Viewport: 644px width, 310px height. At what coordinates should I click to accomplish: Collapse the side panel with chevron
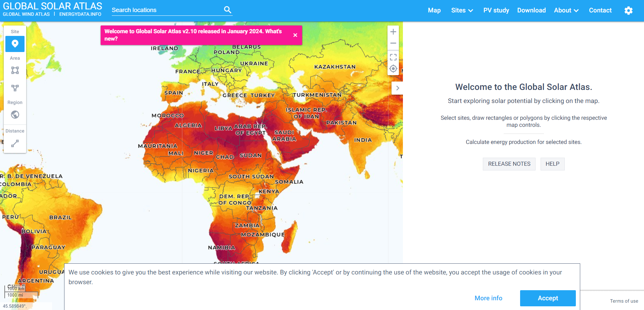pos(397,88)
